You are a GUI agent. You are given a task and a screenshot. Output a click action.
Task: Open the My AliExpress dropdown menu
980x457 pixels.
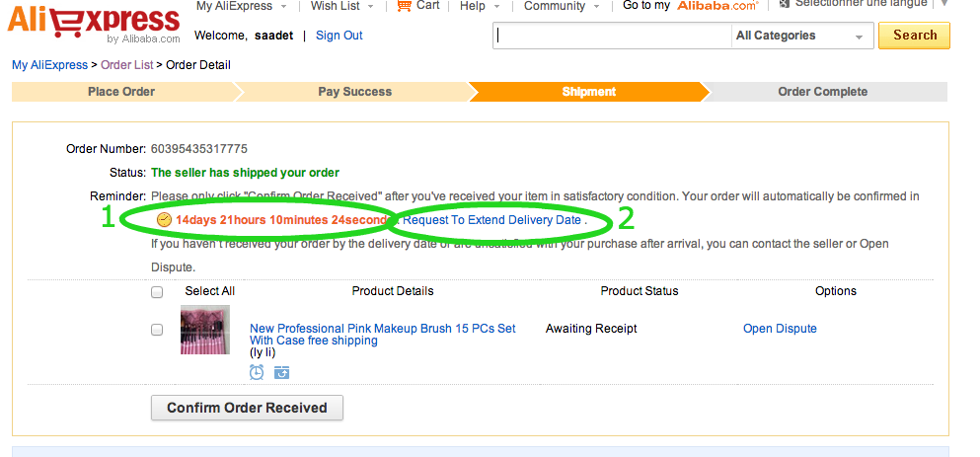coord(240,6)
